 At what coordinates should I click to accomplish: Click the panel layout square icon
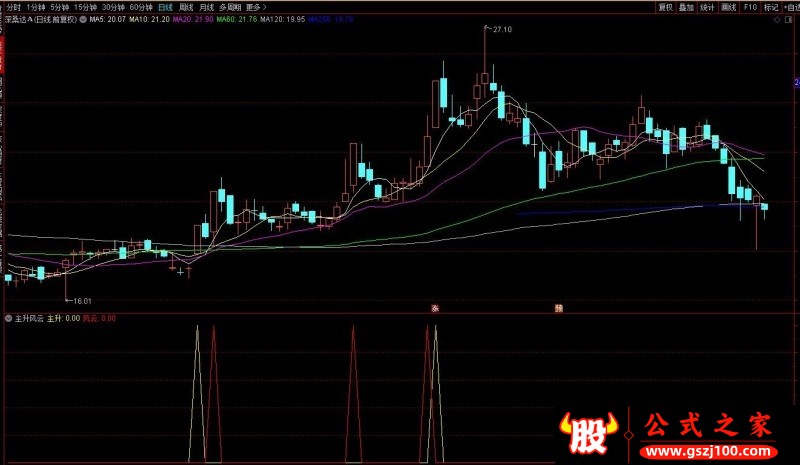(x=789, y=20)
